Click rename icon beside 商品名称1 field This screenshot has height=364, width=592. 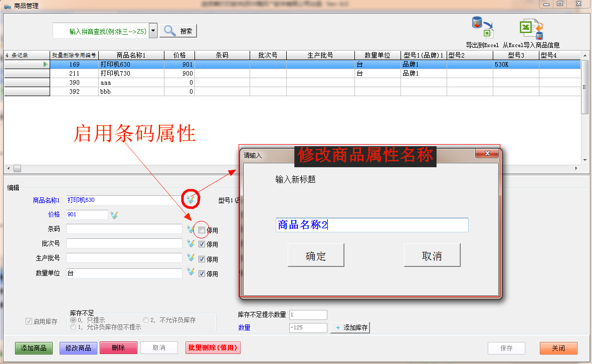(190, 200)
